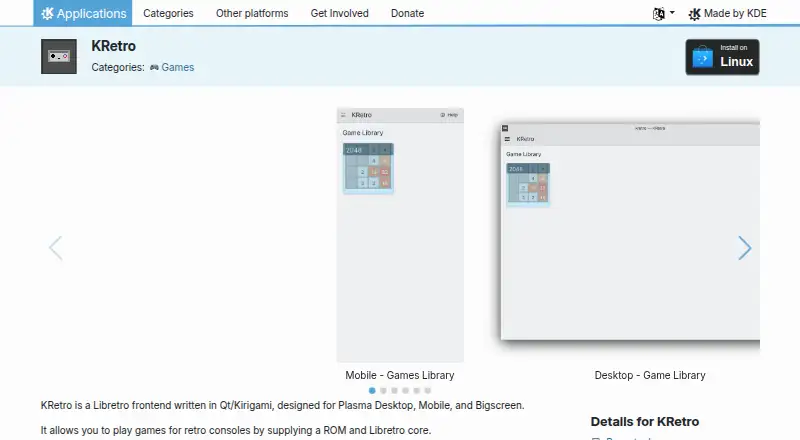The width and height of the screenshot is (800, 440).
Task: Open the Applications home tab
Action: click(83, 13)
